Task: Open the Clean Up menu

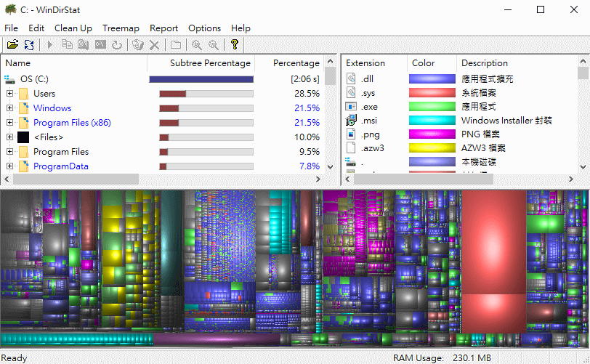Action: pyautogui.click(x=73, y=28)
